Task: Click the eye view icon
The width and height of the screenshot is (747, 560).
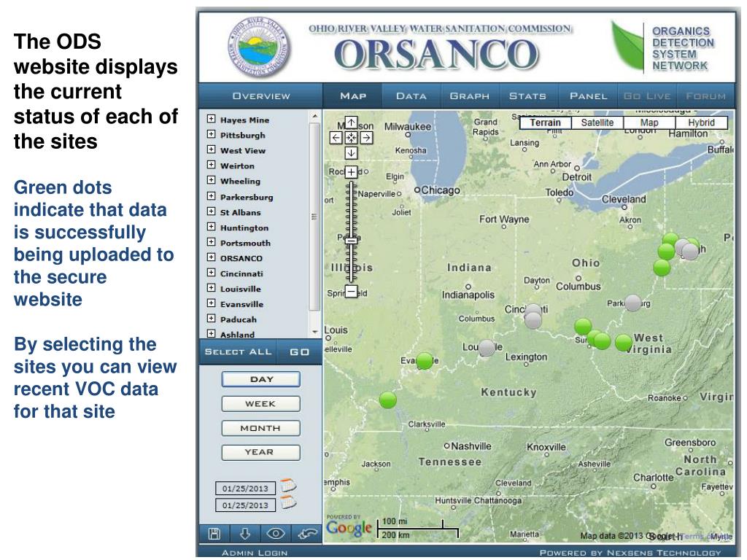Action: (276, 534)
